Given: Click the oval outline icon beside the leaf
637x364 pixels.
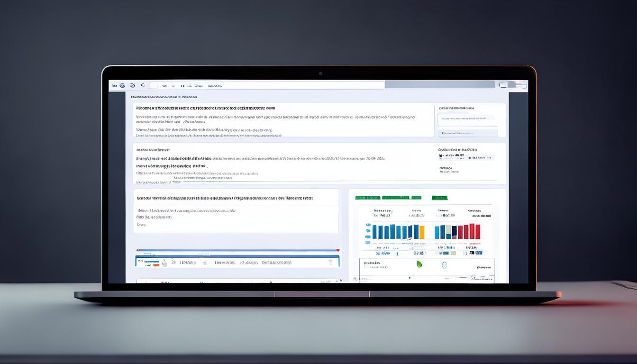Looking at the screenshot, I should (444, 265).
